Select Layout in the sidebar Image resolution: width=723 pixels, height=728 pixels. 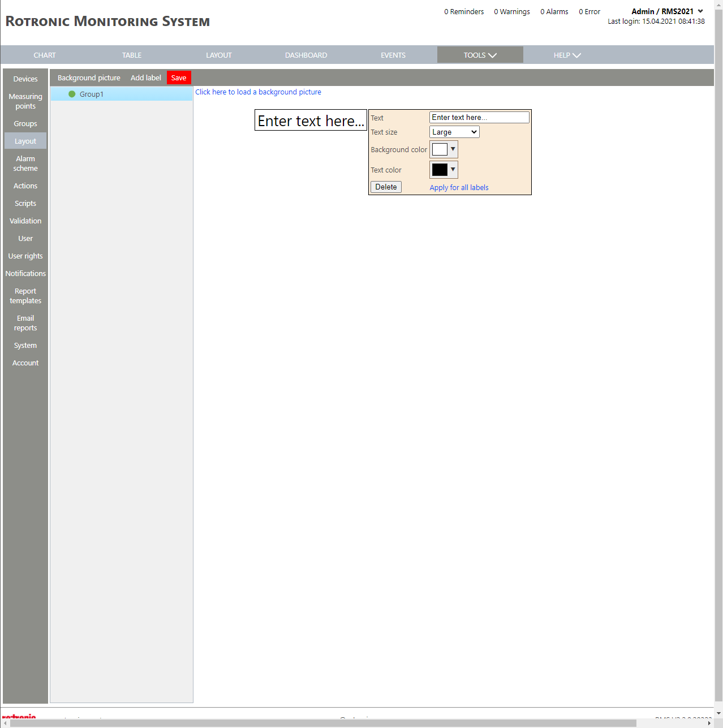(25, 141)
